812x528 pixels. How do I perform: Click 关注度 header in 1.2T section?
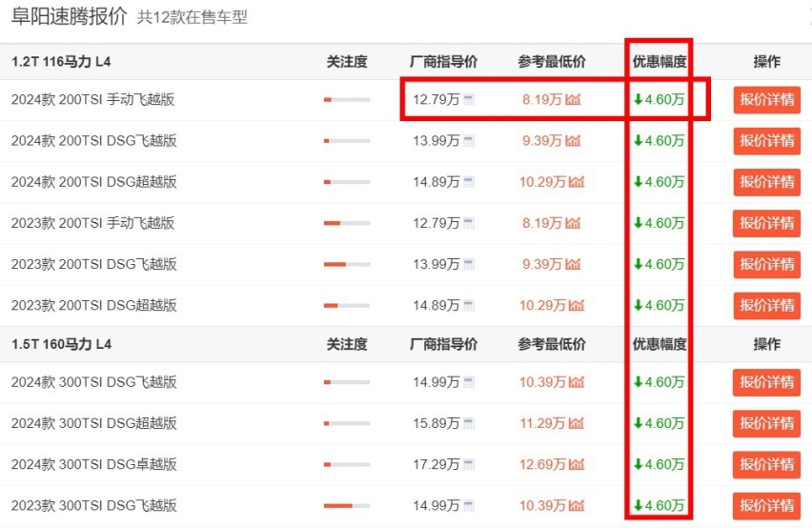point(347,62)
